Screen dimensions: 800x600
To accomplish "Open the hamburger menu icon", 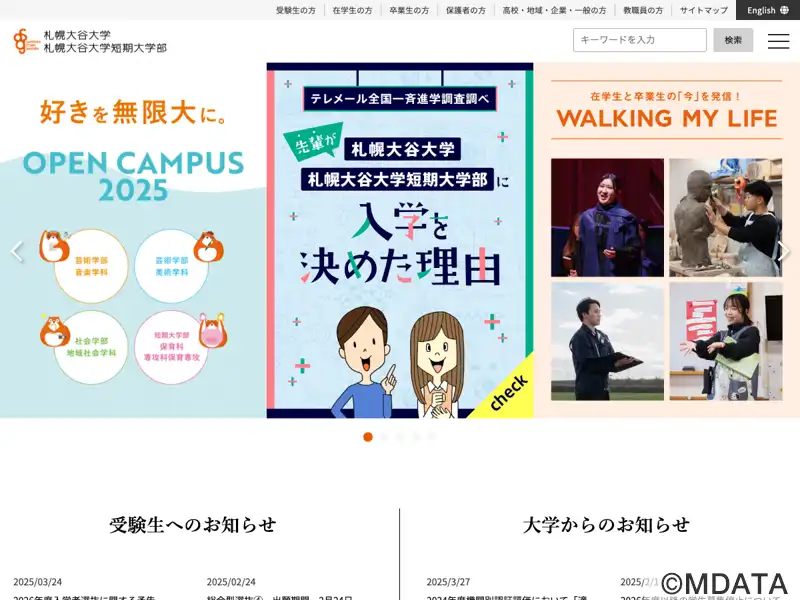I will click(x=778, y=41).
